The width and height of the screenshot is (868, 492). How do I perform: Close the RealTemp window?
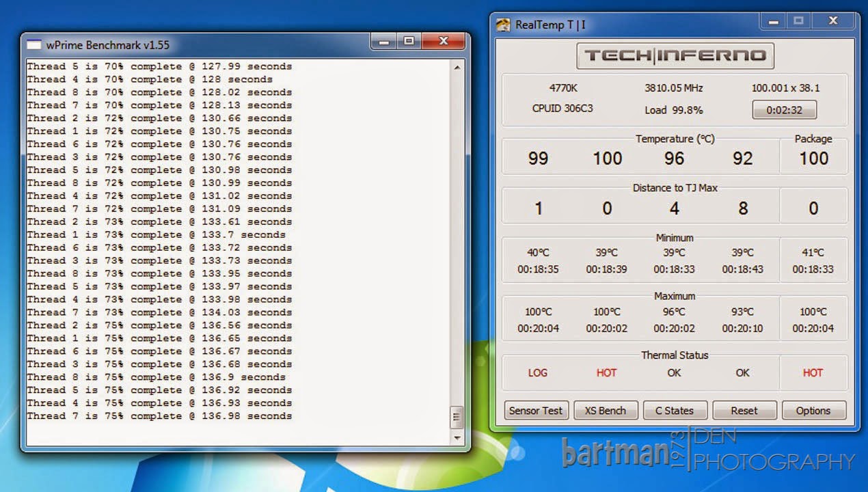832,22
